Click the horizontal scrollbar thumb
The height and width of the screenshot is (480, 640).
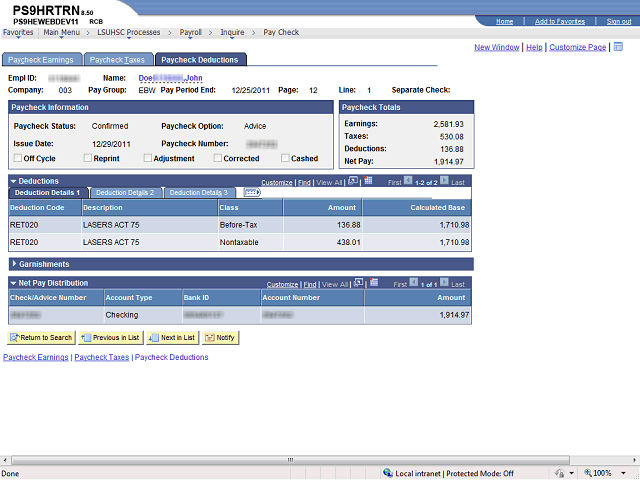pyautogui.click(x=290, y=460)
